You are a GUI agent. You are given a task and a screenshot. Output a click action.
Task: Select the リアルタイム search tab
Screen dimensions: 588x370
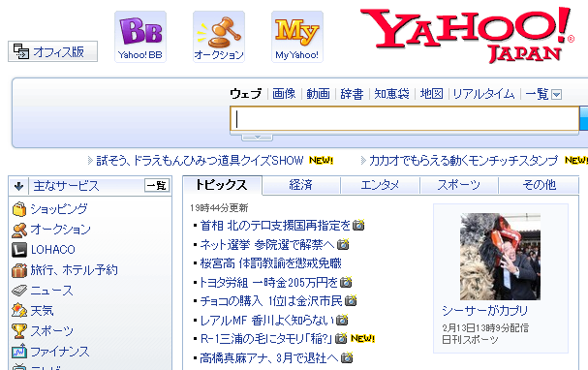pyautogui.click(x=483, y=94)
